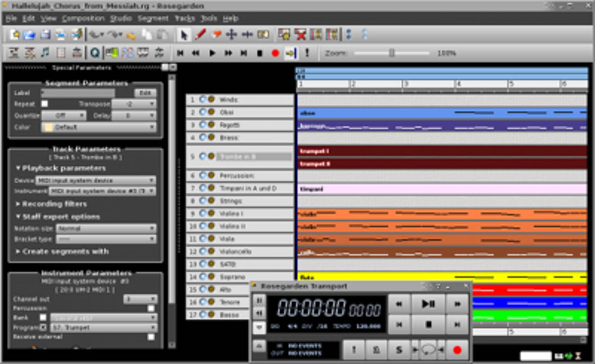Click the main toolbar panic exclamation icon
Screen dimensions: 595x364
[307, 52]
